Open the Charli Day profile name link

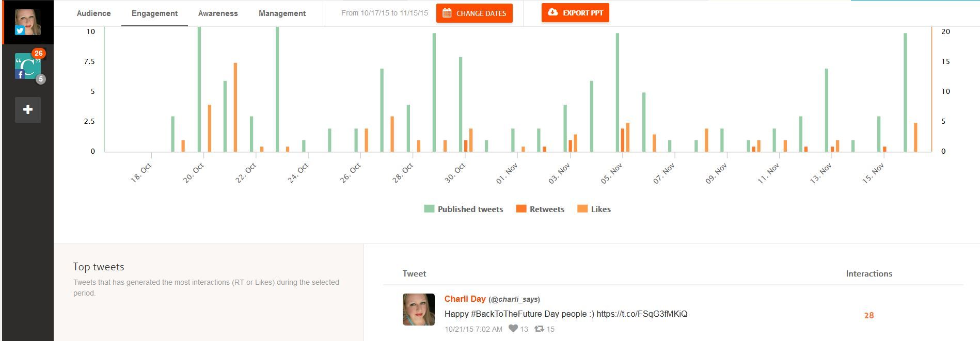point(465,299)
